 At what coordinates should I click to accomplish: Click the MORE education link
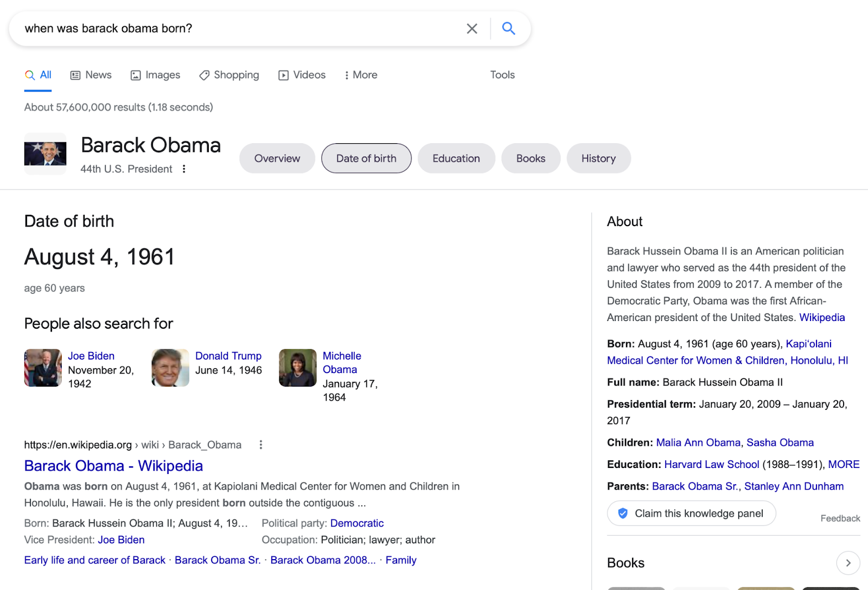[844, 464]
